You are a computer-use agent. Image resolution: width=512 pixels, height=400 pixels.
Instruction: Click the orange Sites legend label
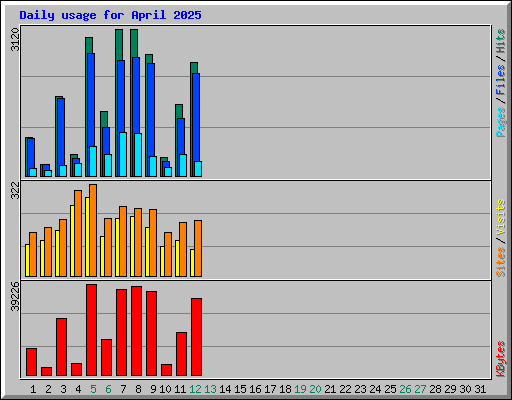(x=500, y=262)
